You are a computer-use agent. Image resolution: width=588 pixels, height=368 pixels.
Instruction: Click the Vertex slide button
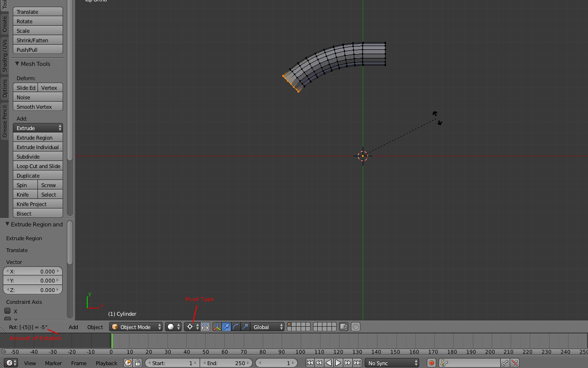[x=50, y=87]
